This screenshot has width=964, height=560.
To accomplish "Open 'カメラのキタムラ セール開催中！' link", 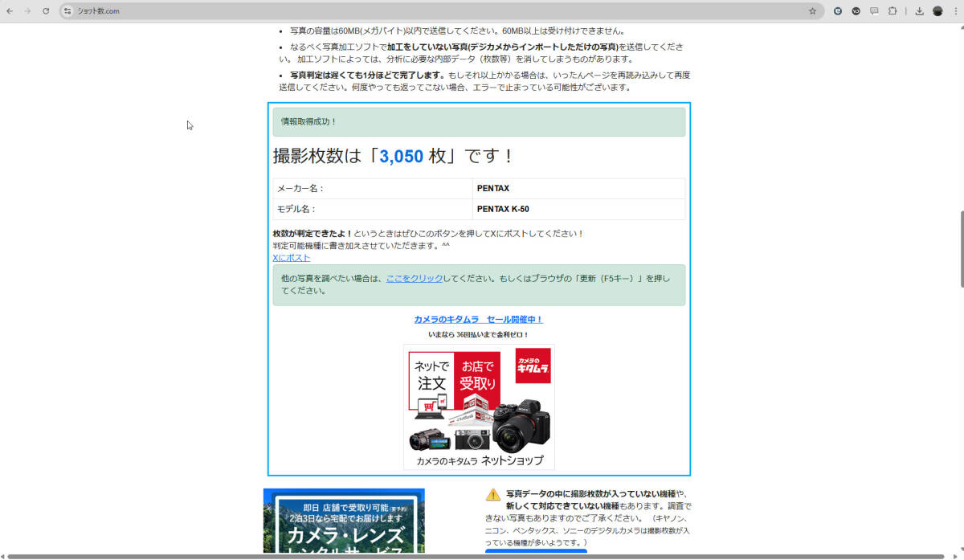I will tap(479, 319).
